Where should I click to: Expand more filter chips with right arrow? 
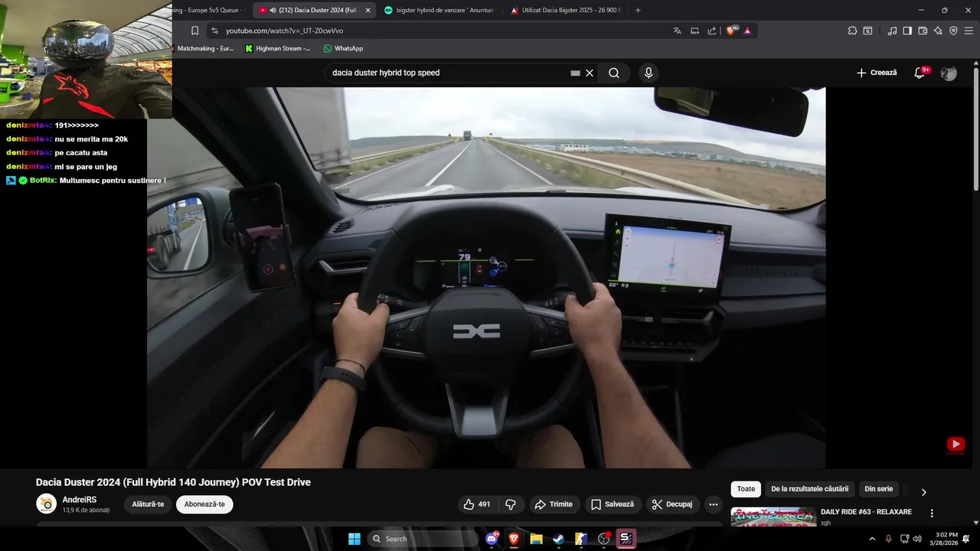[923, 492]
